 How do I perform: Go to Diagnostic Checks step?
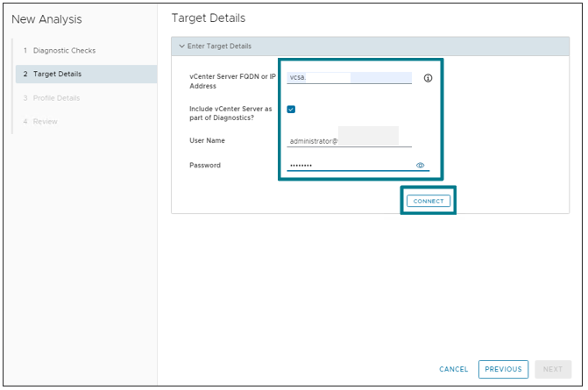[x=64, y=51]
